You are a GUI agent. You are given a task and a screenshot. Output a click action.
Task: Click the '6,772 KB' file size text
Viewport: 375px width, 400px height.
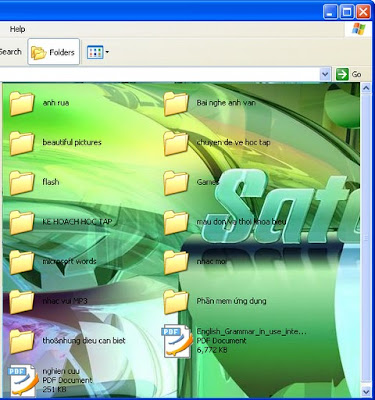[x=212, y=350]
